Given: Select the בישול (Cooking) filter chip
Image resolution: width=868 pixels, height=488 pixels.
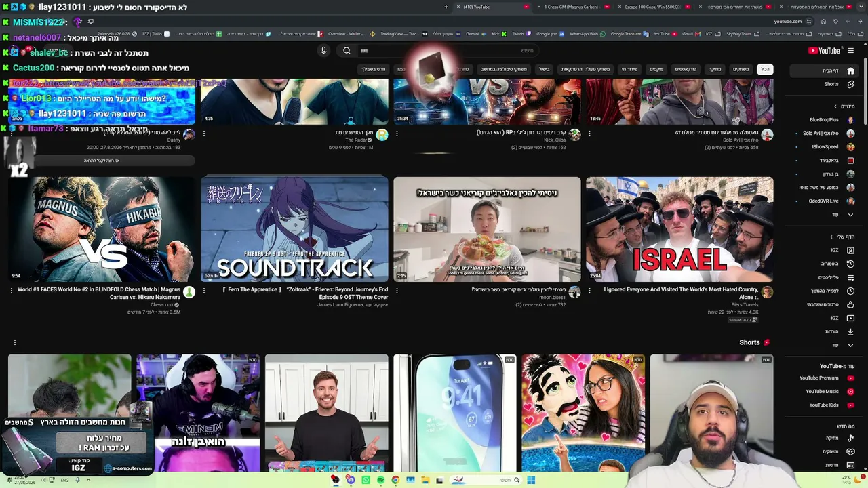Looking at the screenshot, I should pos(544,69).
